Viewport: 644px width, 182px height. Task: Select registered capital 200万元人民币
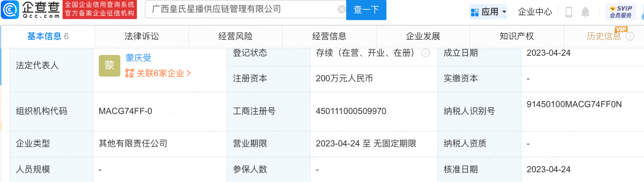click(x=344, y=79)
